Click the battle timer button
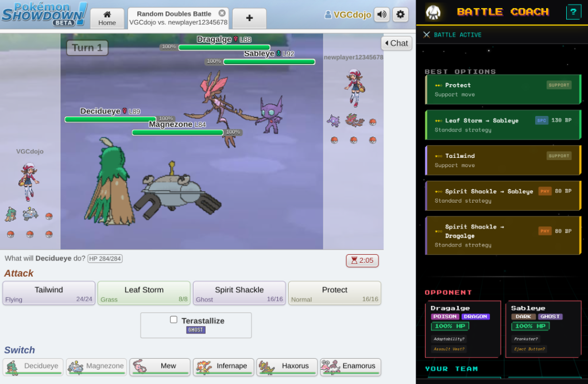588x384 pixels. 362,261
